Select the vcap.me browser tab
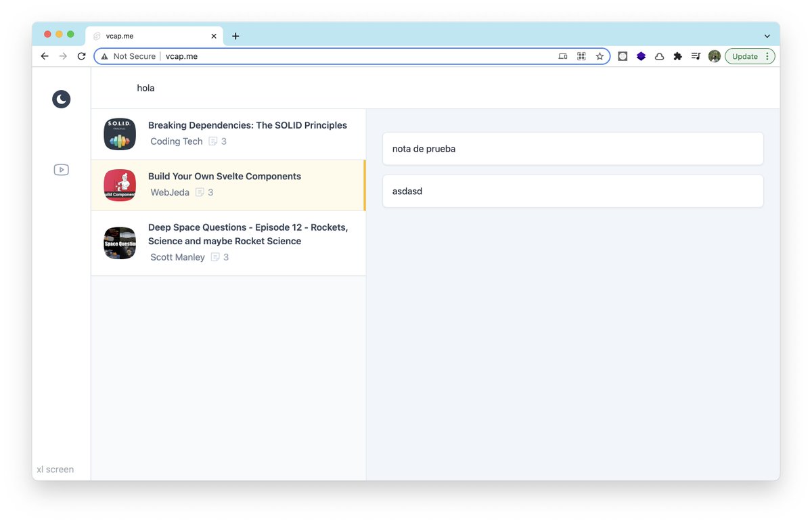812x523 pixels. click(x=154, y=36)
